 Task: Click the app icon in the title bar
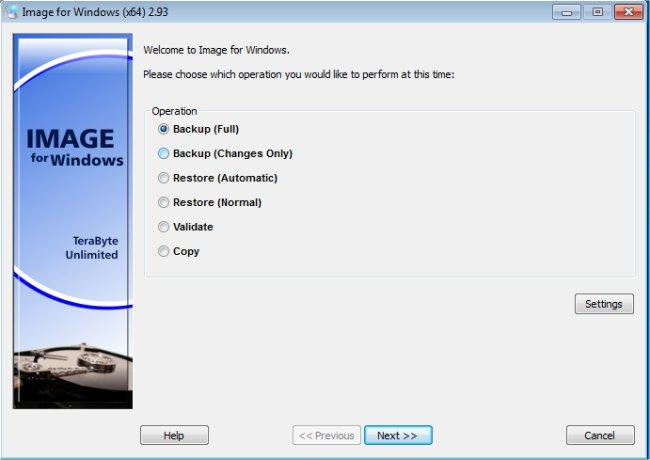click(x=12, y=12)
